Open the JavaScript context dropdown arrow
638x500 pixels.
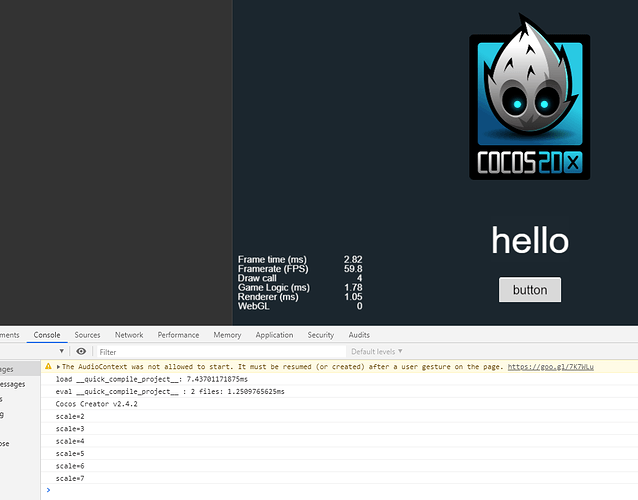[61, 351]
